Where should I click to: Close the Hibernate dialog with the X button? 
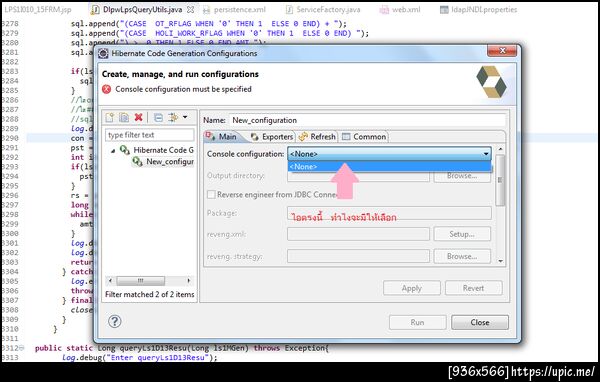pos(502,51)
